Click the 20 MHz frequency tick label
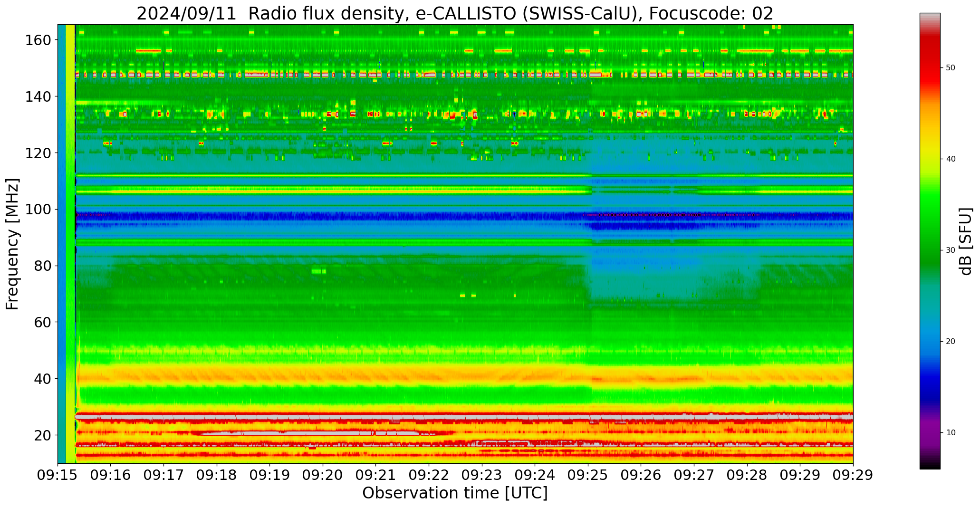The height and width of the screenshot is (507, 980). point(43,435)
